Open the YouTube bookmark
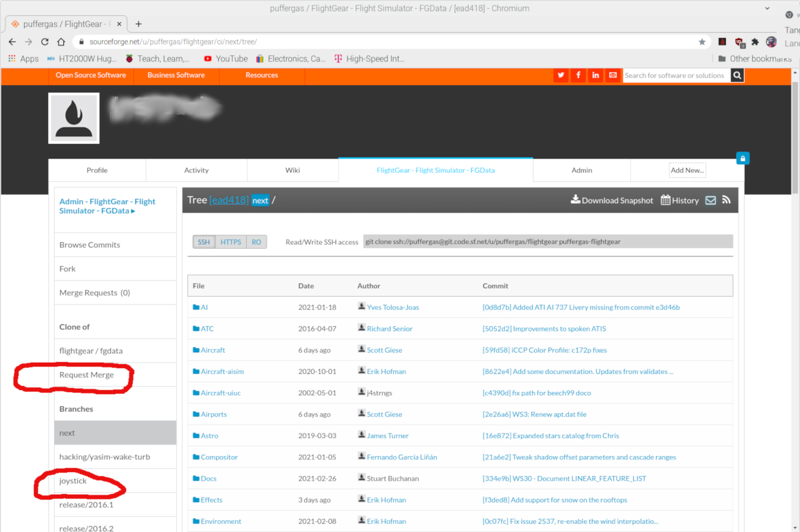800x532 pixels. [225, 59]
